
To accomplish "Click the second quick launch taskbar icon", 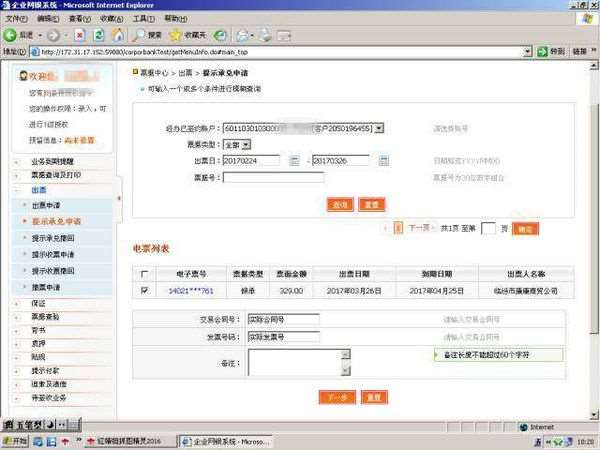I will tap(52, 442).
